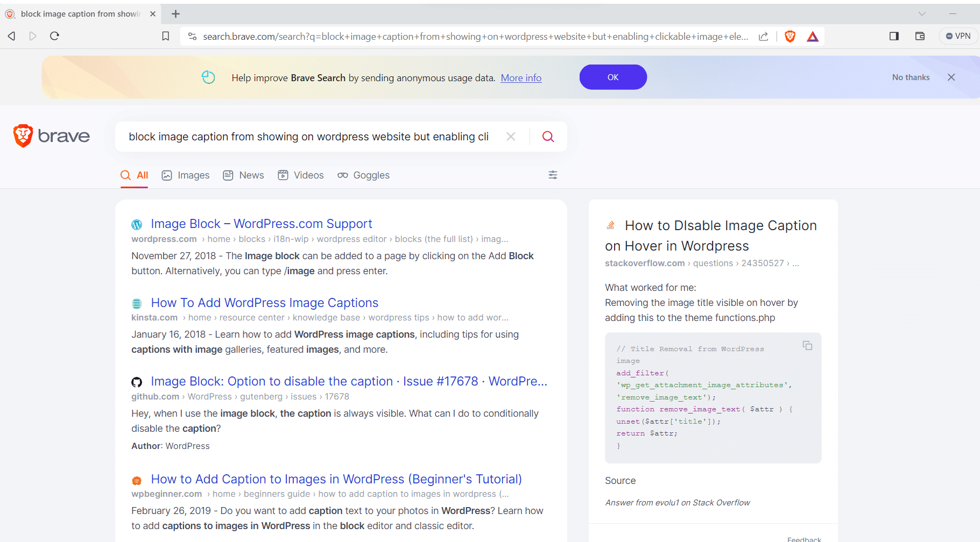Clear the search query with the X icon
The height and width of the screenshot is (542, 980).
511,137
